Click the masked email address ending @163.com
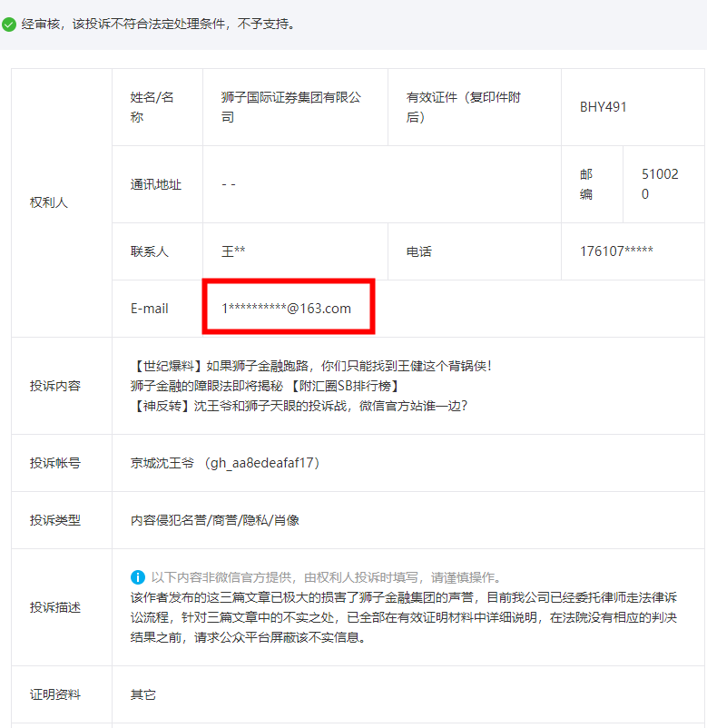This screenshot has width=707, height=728. (287, 309)
